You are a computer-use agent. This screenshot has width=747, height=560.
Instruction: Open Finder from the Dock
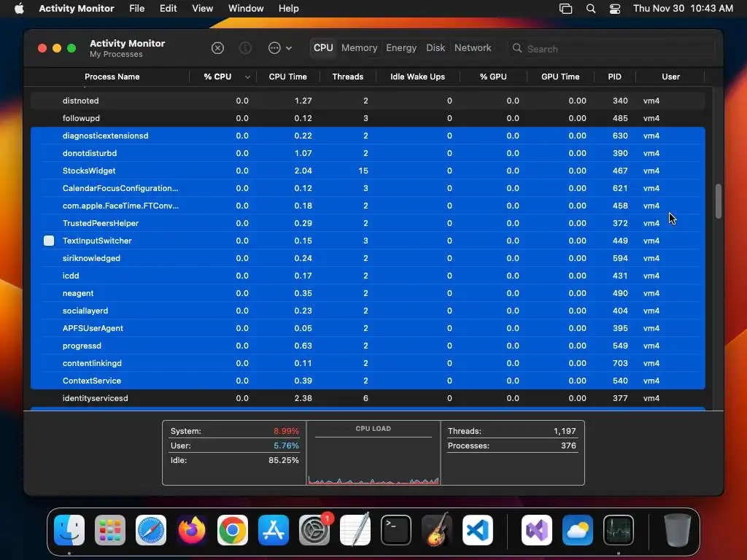point(69,530)
